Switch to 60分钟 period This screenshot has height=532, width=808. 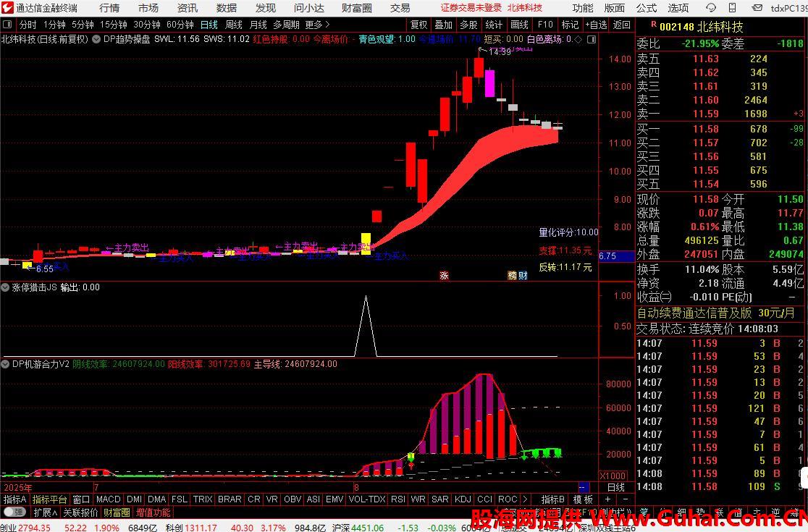[180, 25]
